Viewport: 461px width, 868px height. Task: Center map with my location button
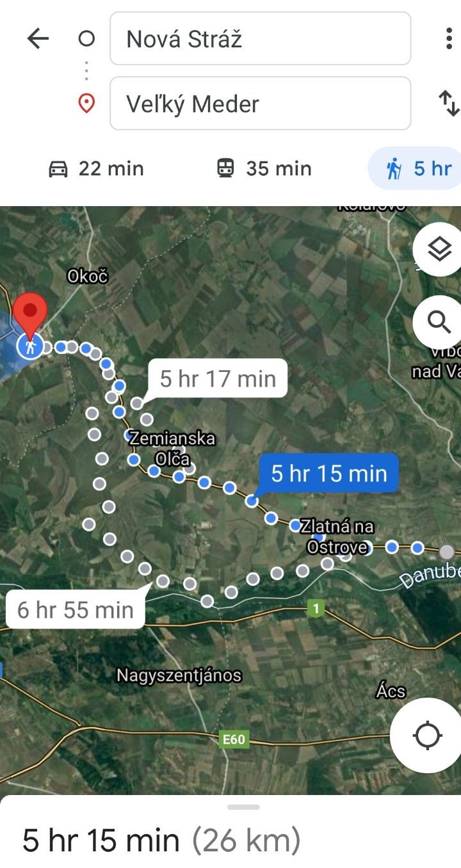pos(427,735)
